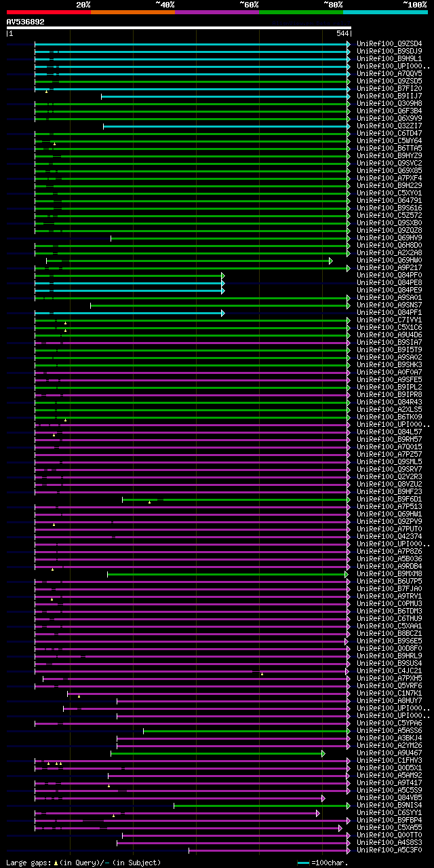Select hit label UniRef100_C4JC21
This screenshot has width=434, height=868.
389,671
